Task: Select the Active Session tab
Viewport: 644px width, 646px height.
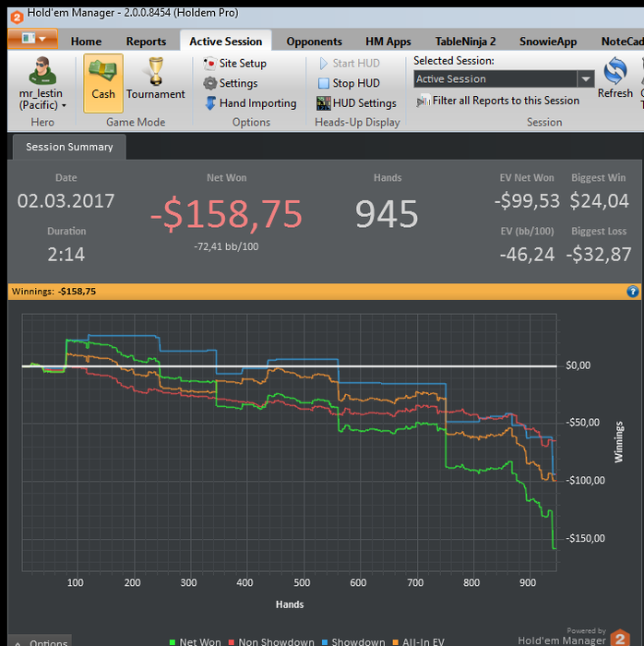Action: point(226,42)
